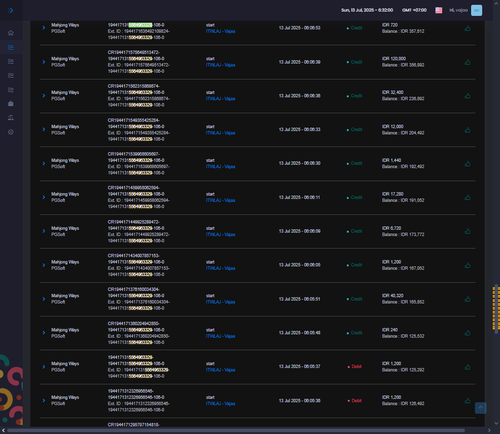This screenshot has height=434, width=500.
Task: Select the amount text 'IDR 120,000'
Action: point(394,59)
